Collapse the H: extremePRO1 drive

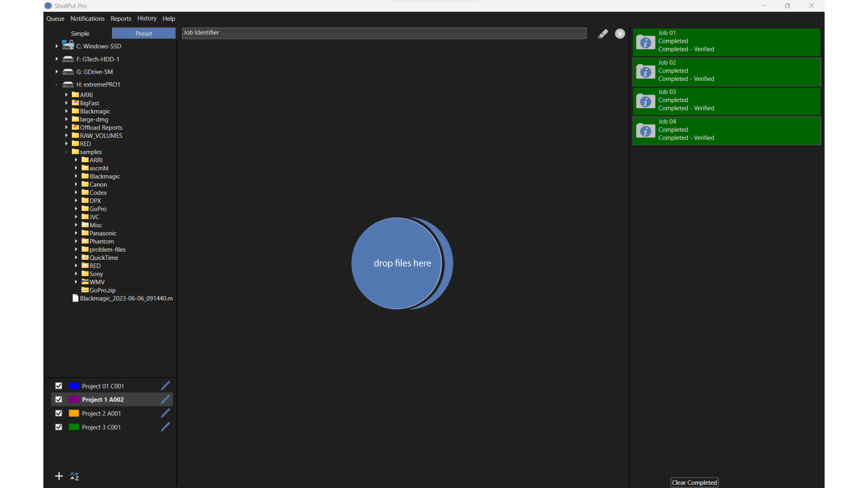(56, 84)
